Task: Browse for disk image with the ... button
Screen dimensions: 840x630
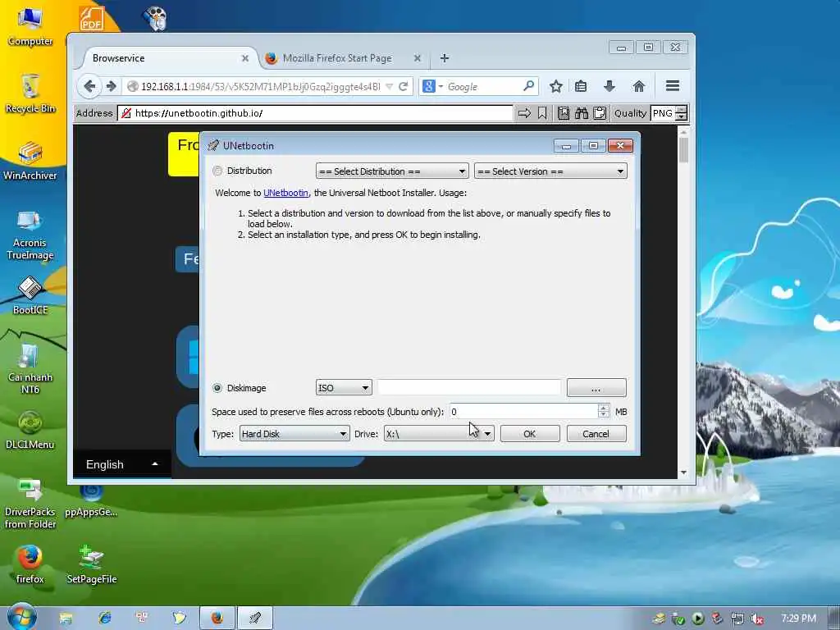Action: 596,388
